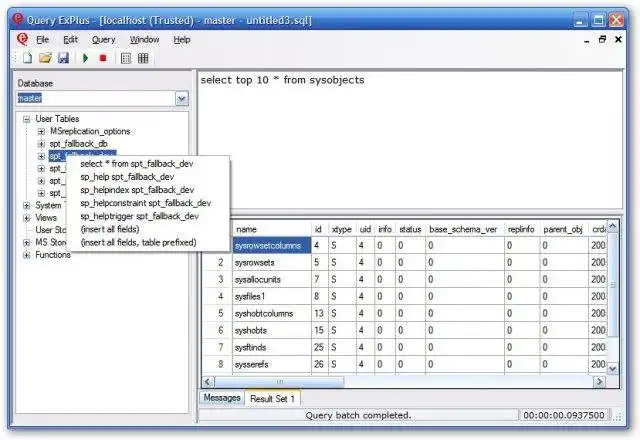Select the 'sysfiles1' cell
The height and width of the screenshot is (440, 640).
point(272,296)
